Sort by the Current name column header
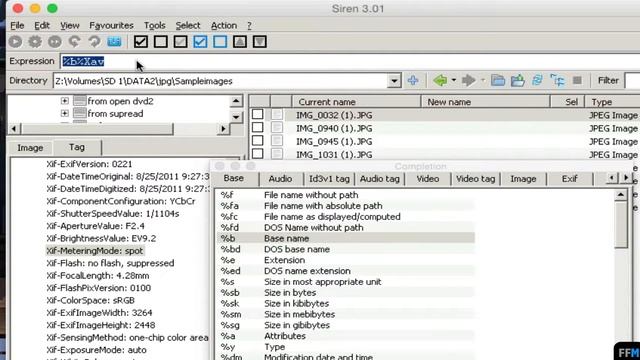Image resolution: width=640 pixels, height=360 pixels. [x=356, y=102]
